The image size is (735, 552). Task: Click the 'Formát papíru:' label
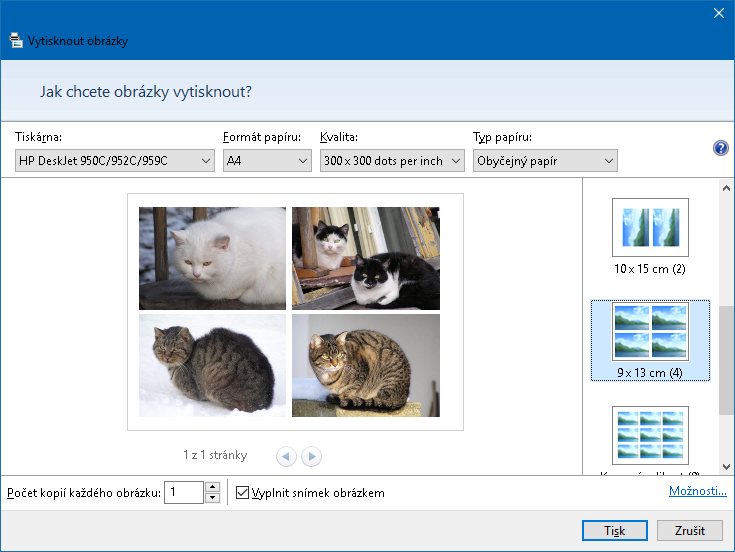pyautogui.click(x=262, y=137)
